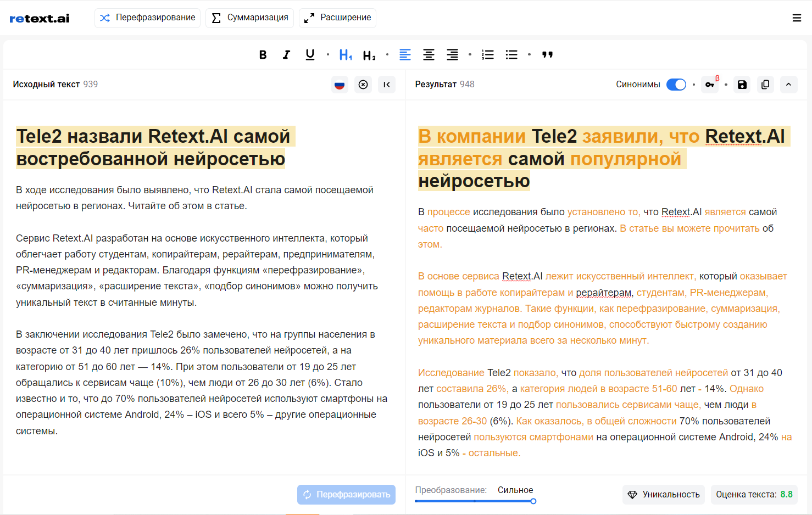The image size is (812, 515).
Task: Collapse the result panel with the chevron
Action: [788, 85]
